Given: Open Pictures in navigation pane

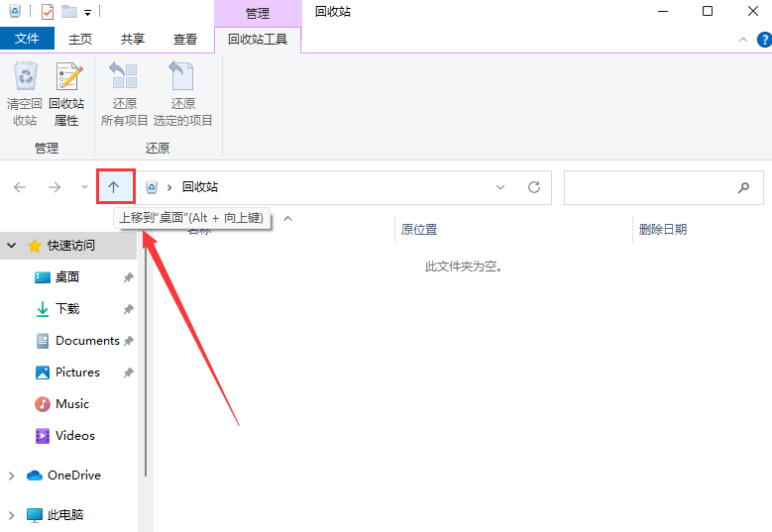Looking at the screenshot, I should click(x=77, y=372).
